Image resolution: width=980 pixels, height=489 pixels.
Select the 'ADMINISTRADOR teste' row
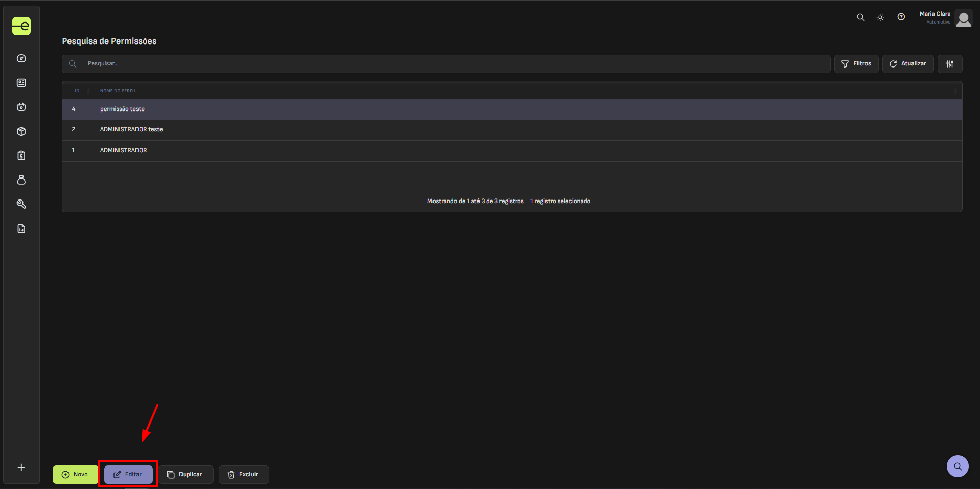(512, 130)
